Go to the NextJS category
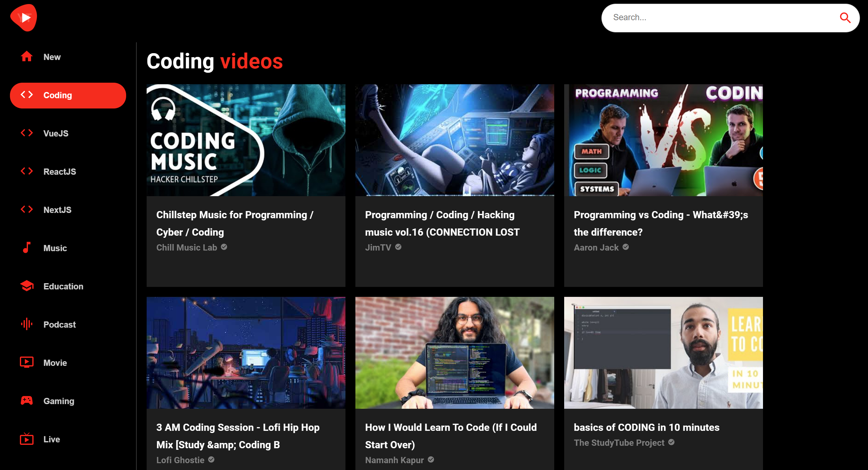Screen dimensions: 868x470 tap(57, 210)
